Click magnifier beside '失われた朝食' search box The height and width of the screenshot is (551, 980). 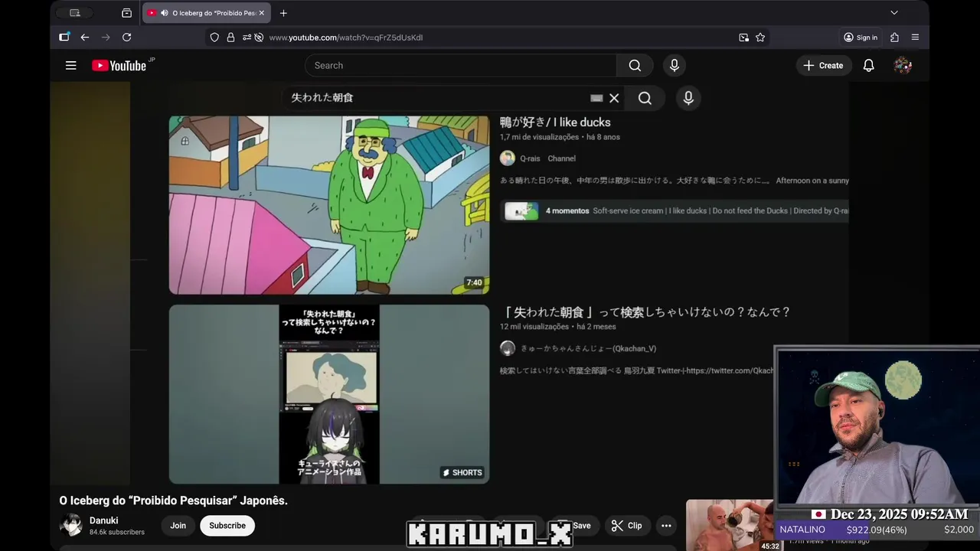[645, 98]
